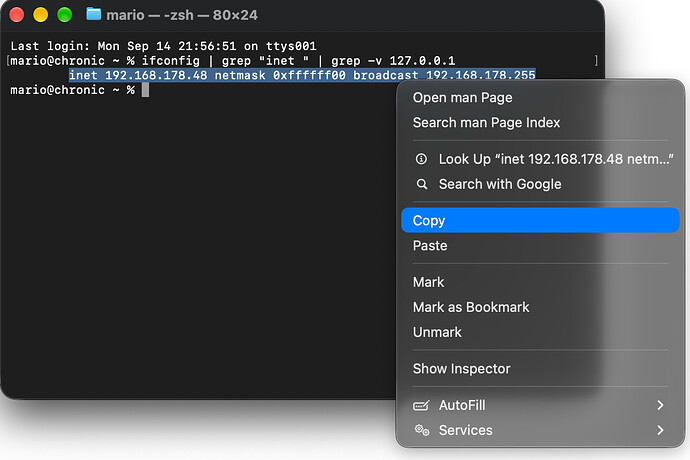Click the terminal cursor at the prompt
The image size is (690, 460).
pos(145,90)
